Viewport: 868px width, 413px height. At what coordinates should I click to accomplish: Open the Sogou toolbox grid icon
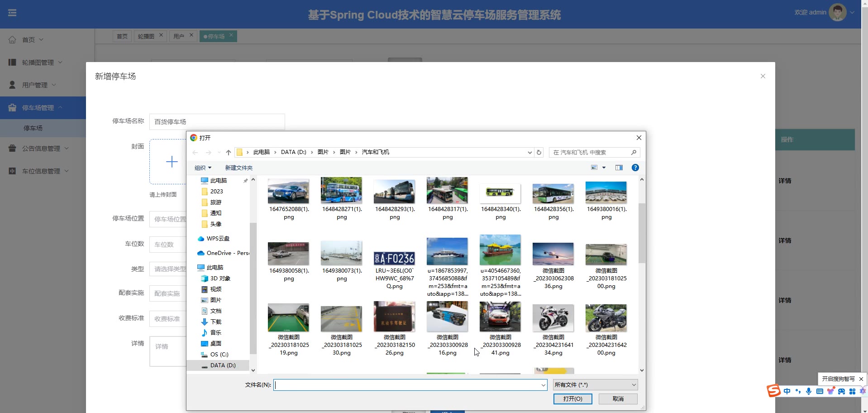852,391
